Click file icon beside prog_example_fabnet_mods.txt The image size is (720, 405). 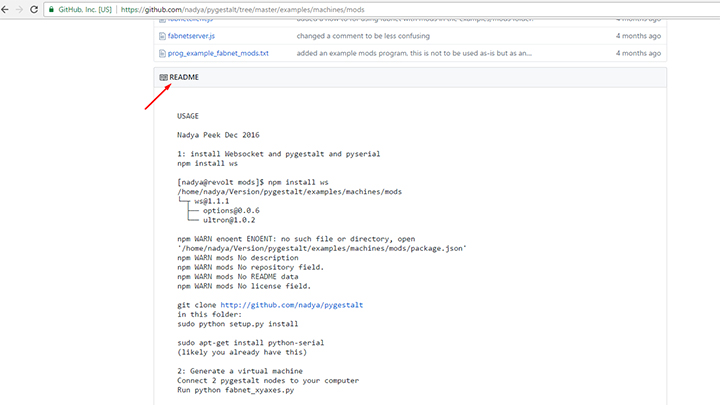pos(162,53)
